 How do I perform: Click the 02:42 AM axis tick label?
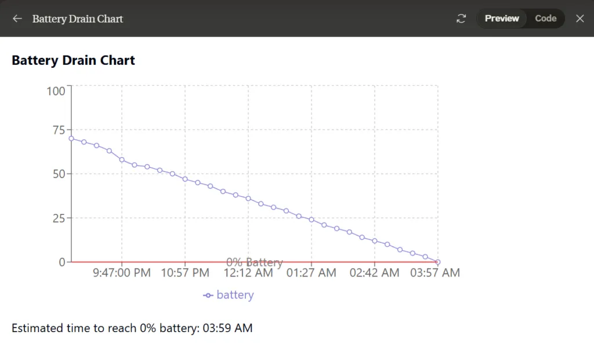coord(374,273)
